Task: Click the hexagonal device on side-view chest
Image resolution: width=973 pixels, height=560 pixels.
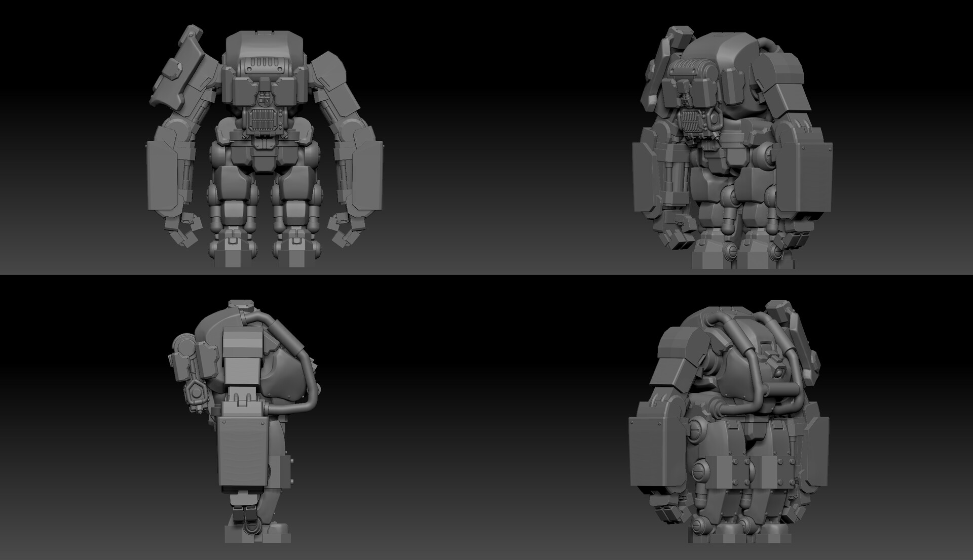Action: (195, 392)
